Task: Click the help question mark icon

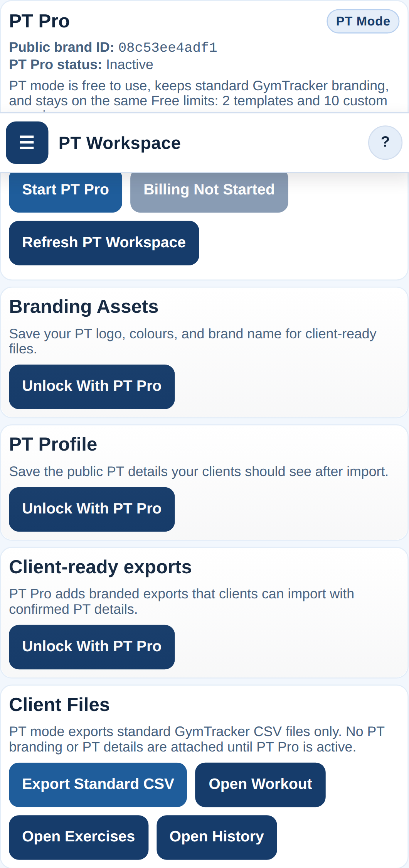Action: click(385, 142)
